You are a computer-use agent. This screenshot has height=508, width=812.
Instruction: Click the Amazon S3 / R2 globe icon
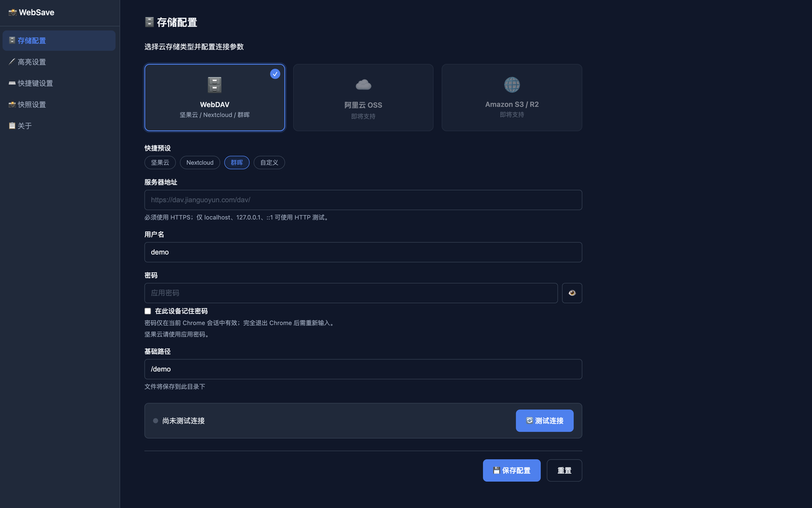[512, 84]
